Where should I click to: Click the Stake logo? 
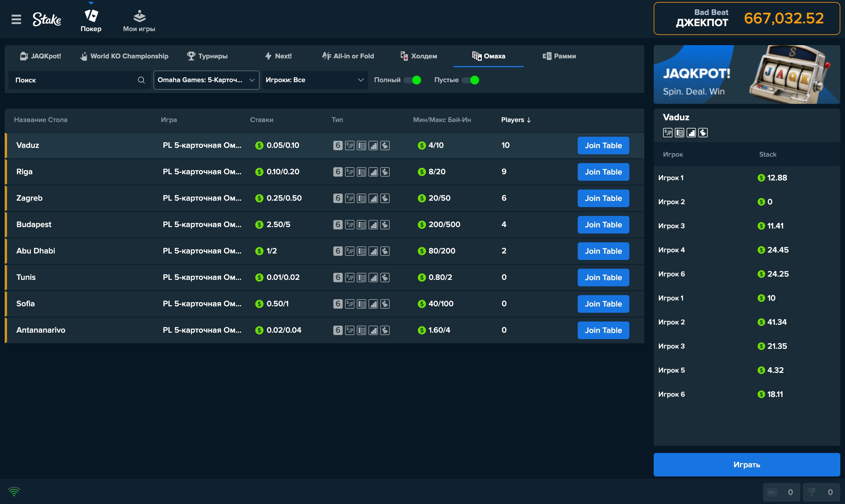point(47,19)
